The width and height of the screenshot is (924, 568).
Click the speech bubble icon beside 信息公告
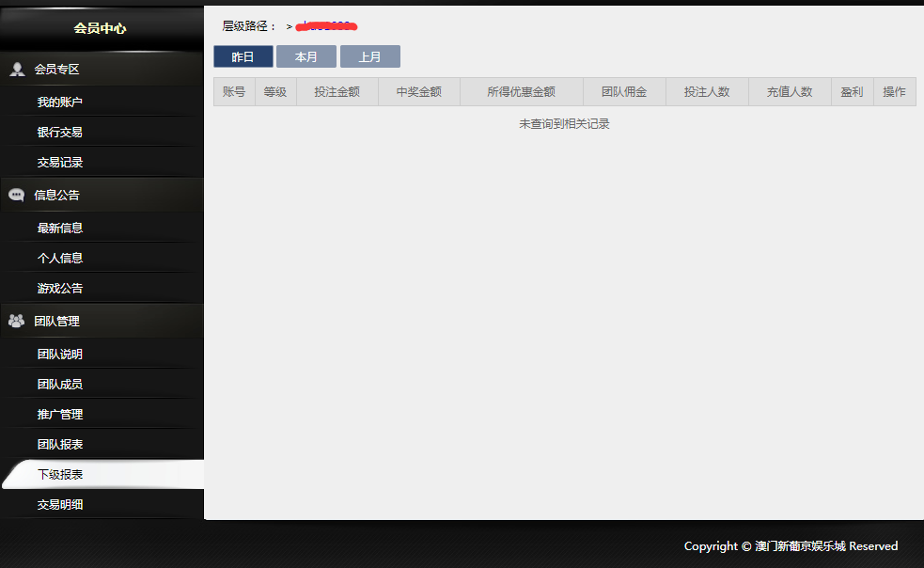(16, 195)
